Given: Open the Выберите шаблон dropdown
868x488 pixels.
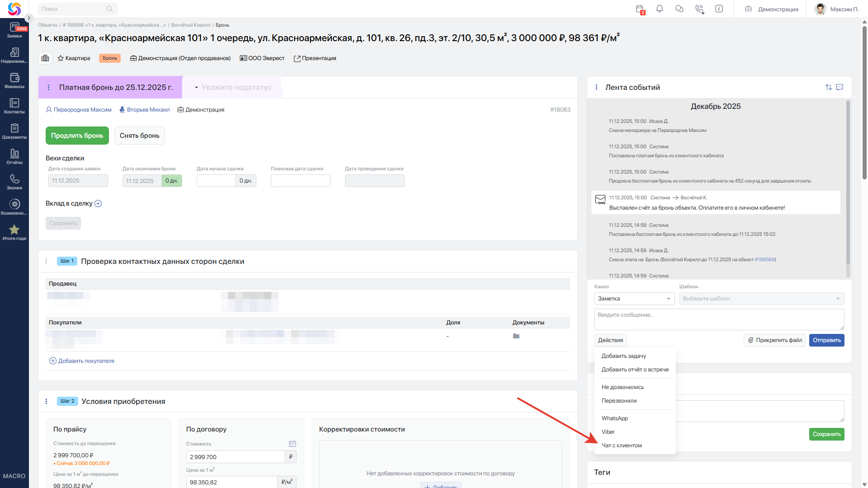Looking at the screenshot, I should (761, 299).
